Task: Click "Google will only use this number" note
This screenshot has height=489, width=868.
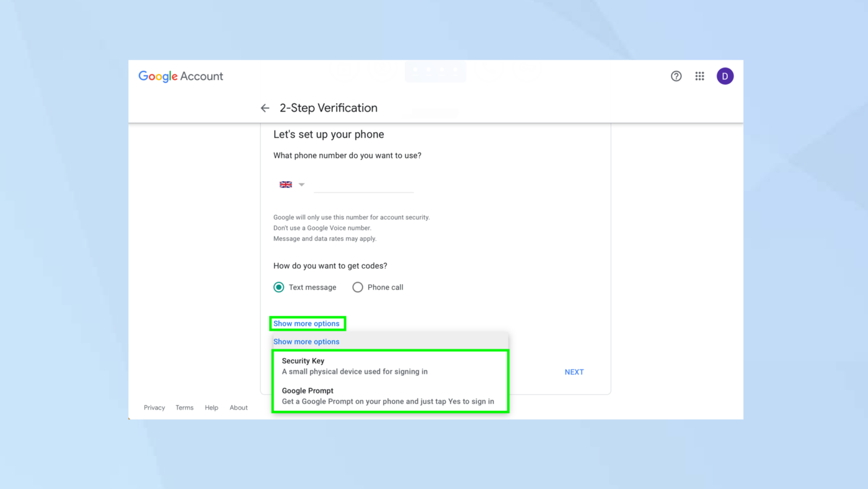Action: (x=352, y=217)
